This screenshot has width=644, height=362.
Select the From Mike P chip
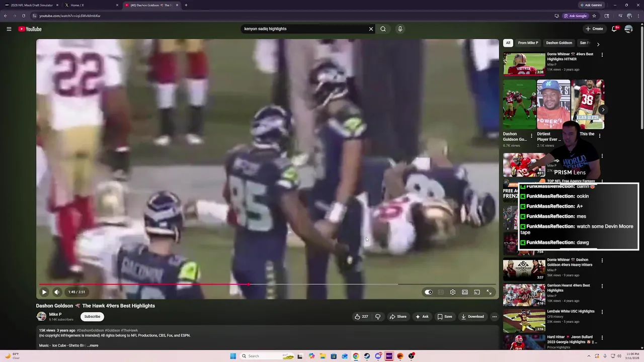(528, 43)
